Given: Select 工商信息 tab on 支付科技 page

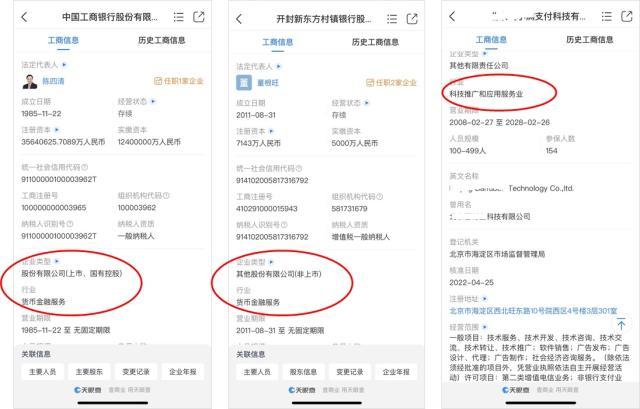Looking at the screenshot, I should [x=491, y=40].
